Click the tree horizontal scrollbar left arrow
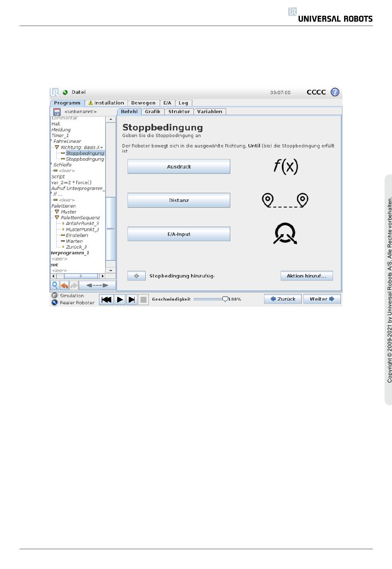Image resolution: width=392 pixels, height=569 pixels. point(53,276)
